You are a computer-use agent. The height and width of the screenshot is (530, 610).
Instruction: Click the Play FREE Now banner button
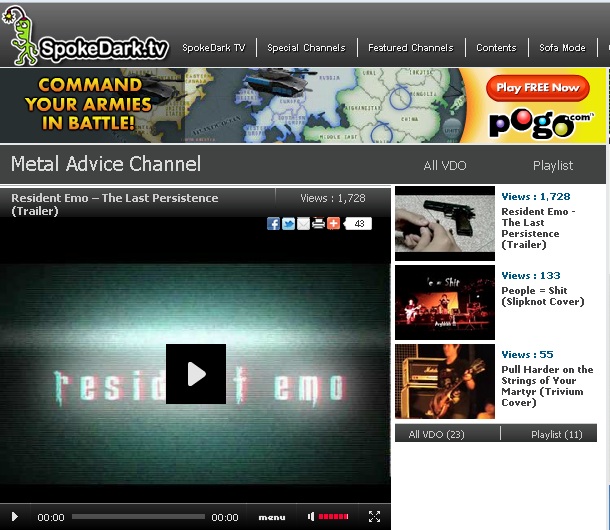tap(538, 88)
